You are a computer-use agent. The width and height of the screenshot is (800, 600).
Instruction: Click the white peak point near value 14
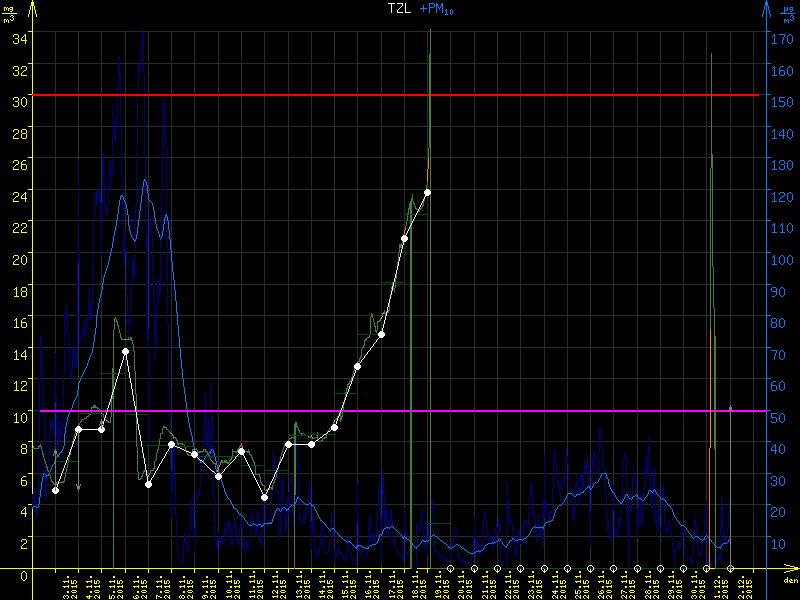pyautogui.click(x=125, y=352)
